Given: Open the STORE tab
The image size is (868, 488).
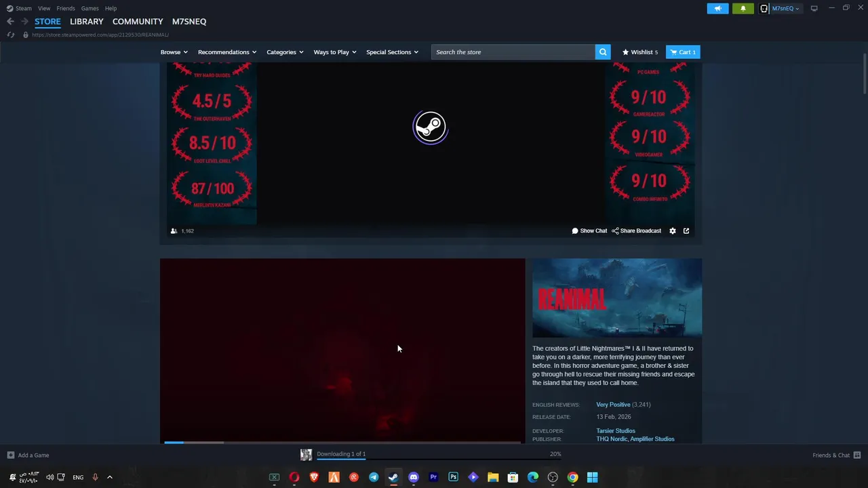Looking at the screenshot, I should click(x=47, y=22).
